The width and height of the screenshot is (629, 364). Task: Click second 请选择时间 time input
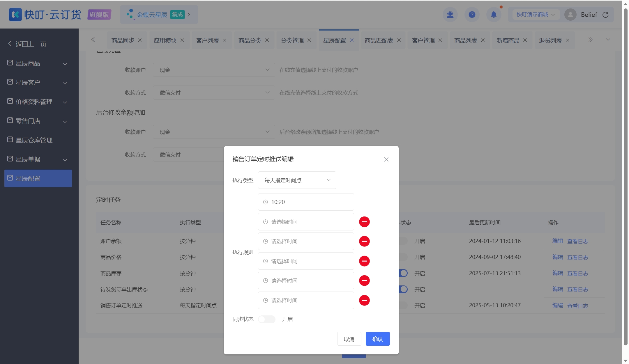click(306, 241)
